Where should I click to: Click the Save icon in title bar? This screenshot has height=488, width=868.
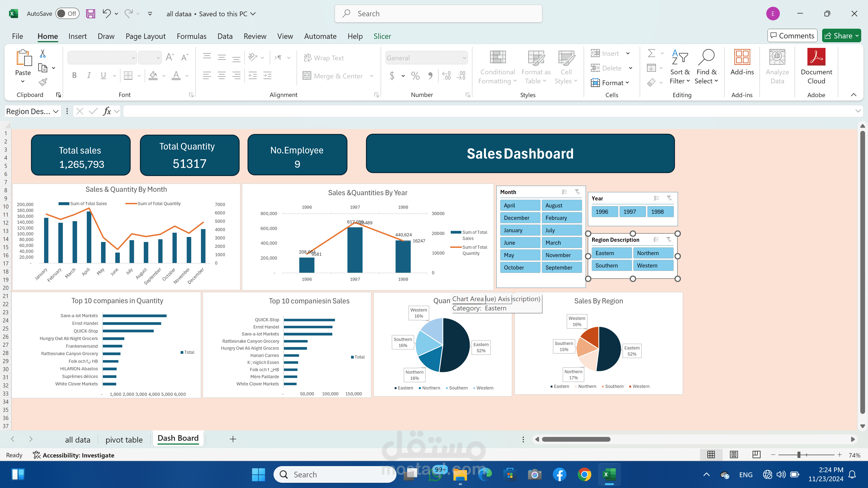pyautogui.click(x=90, y=14)
